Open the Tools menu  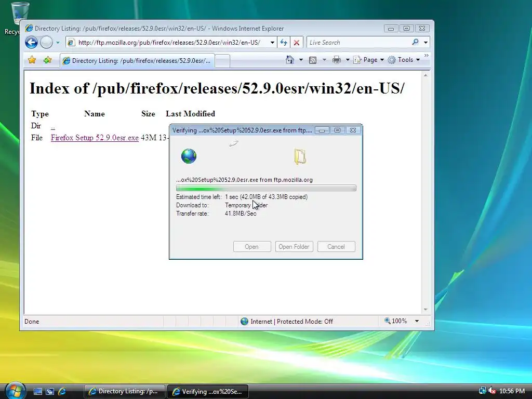tap(404, 60)
